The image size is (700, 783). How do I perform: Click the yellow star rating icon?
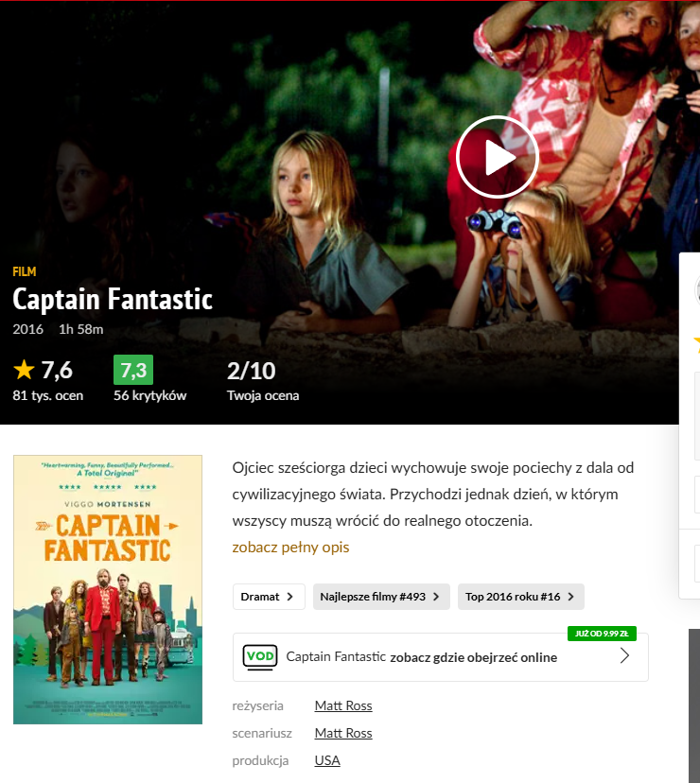(24, 371)
